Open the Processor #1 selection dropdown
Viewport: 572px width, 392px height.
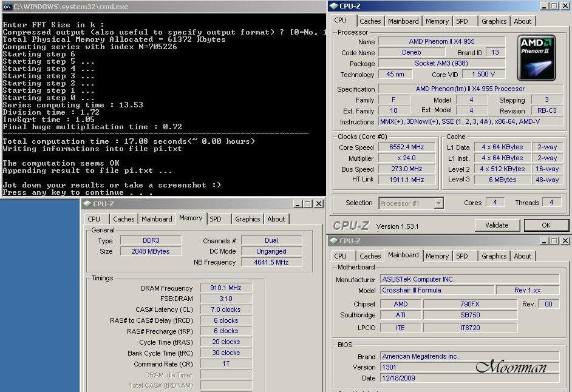(439, 203)
